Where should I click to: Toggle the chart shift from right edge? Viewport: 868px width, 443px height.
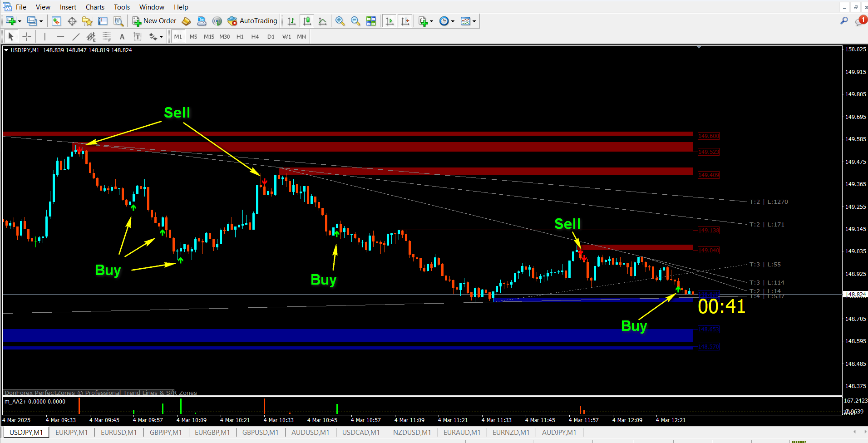406,21
